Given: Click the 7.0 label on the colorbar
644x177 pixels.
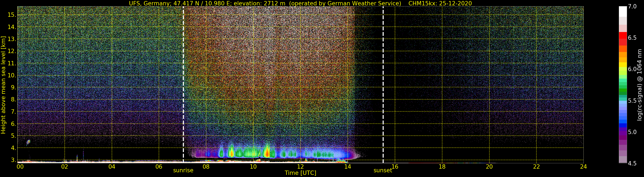Looking at the screenshot, I should coord(632,6).
